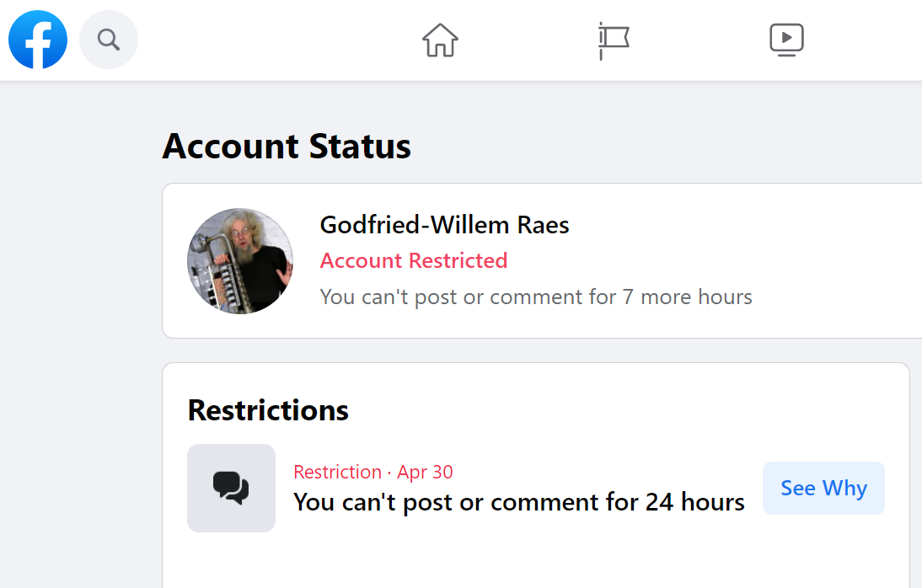
Task: Go to the Home feed icon
Action: (441, 40)
